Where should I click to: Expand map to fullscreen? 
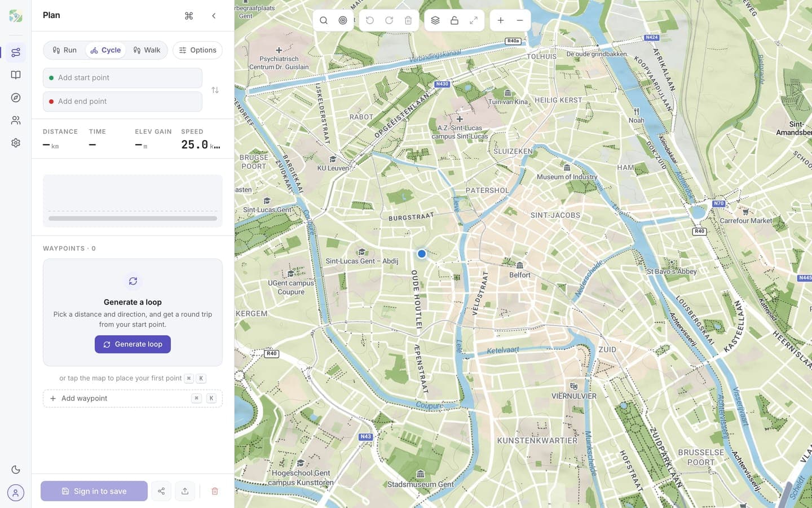coord(474,20)
